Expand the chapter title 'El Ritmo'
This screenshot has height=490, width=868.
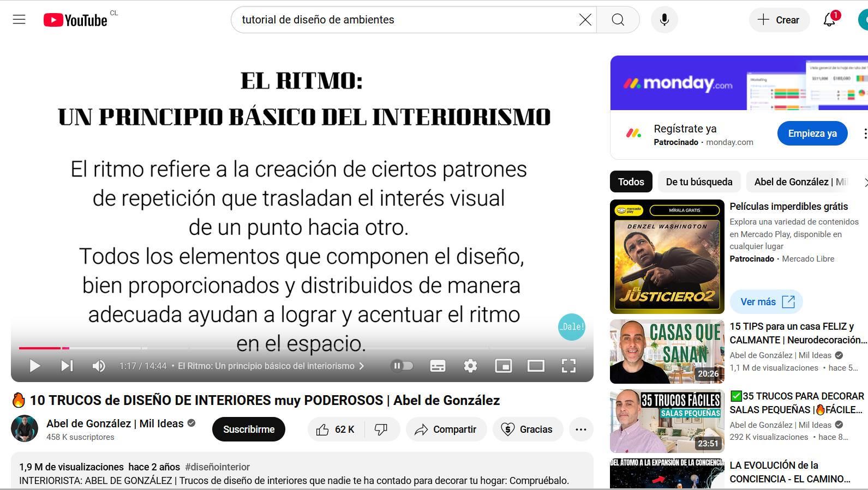271,366
